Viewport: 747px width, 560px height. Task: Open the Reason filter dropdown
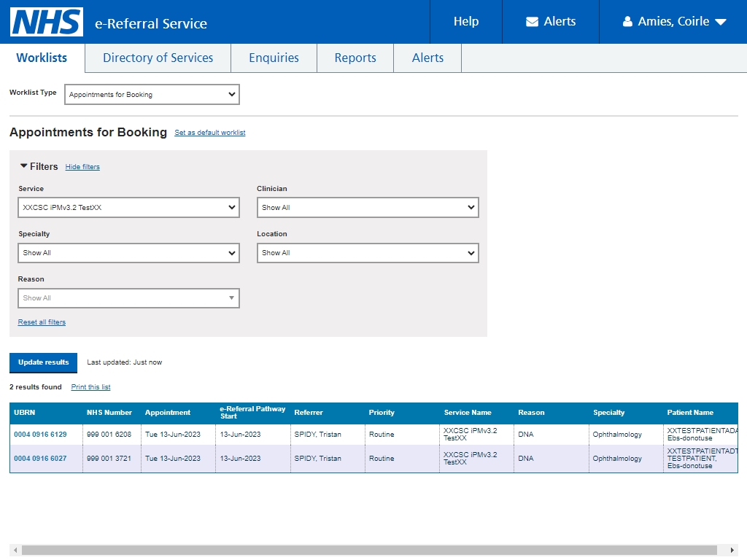point(128,298)
